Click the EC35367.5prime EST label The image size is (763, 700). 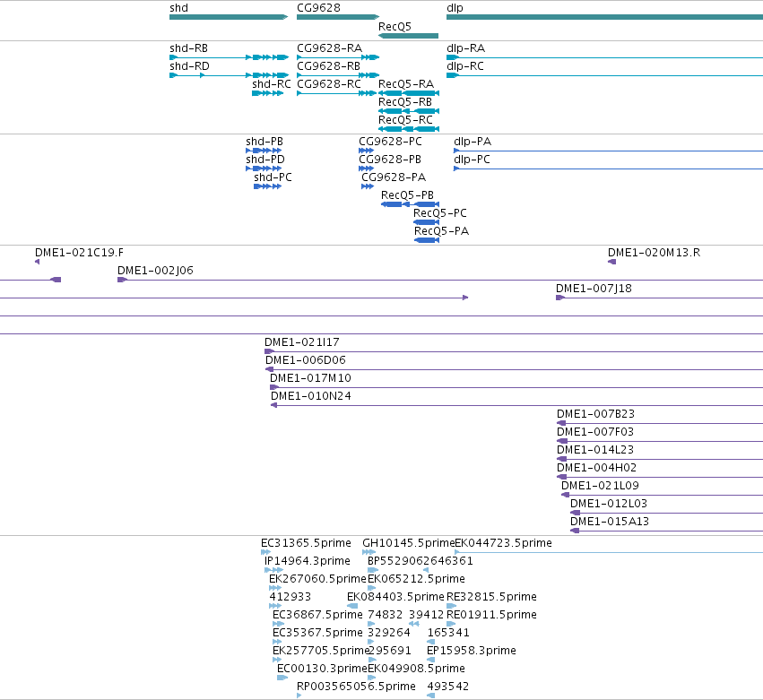click(x=317, y=634)
